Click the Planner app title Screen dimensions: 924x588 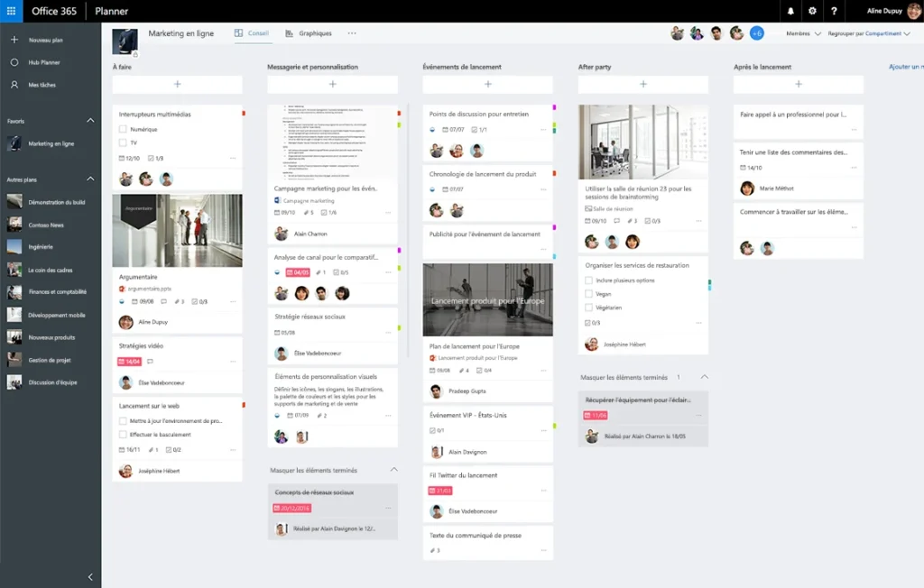111,11
